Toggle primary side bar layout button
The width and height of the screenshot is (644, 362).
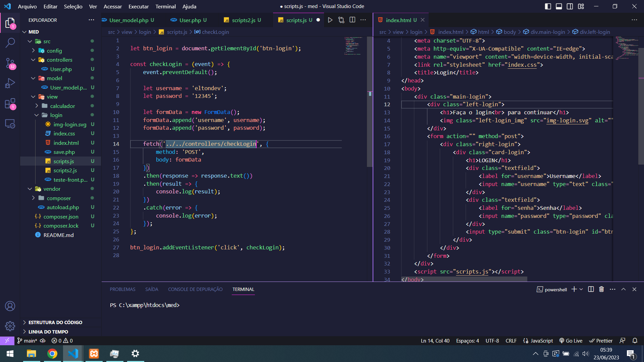[548, 6]
